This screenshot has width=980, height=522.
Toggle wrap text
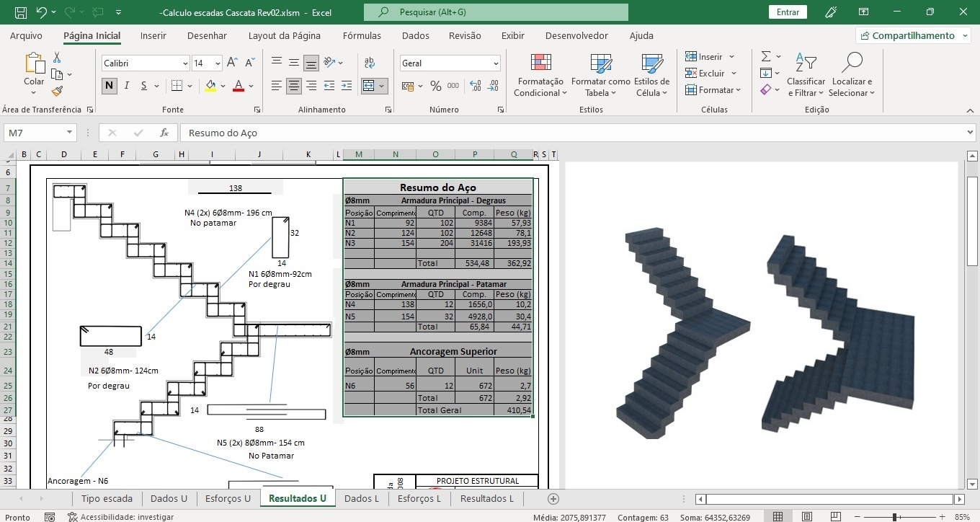[370, 63]
